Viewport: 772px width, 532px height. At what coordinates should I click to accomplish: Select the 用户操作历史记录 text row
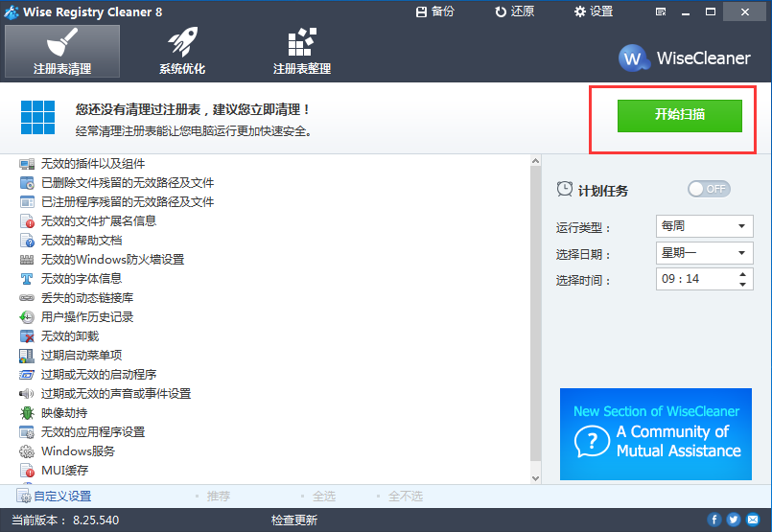87,317
